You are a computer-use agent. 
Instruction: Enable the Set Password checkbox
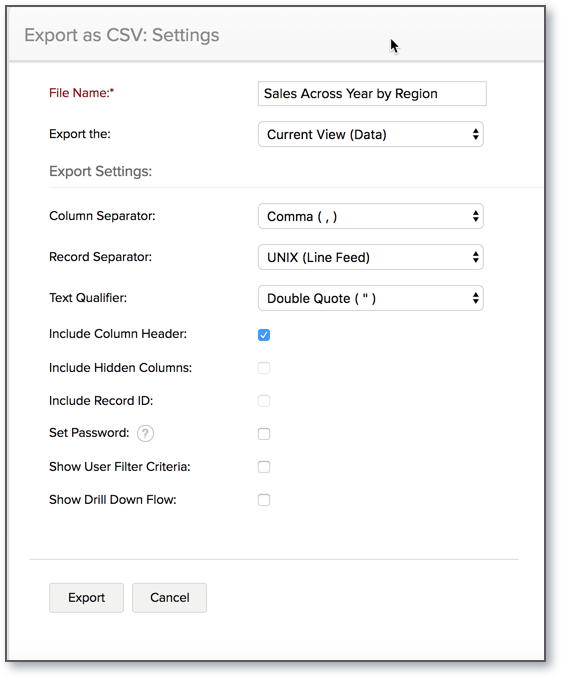coord(264,433)
